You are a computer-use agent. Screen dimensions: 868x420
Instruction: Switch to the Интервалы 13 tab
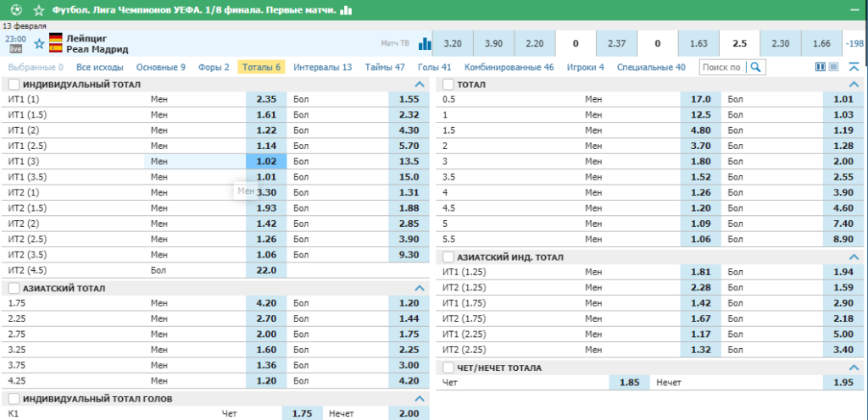(323, 68)
